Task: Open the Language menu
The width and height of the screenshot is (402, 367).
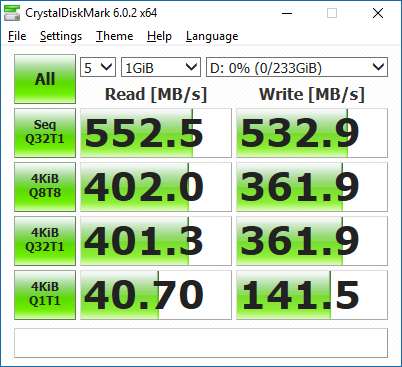Action: point(212,36)
